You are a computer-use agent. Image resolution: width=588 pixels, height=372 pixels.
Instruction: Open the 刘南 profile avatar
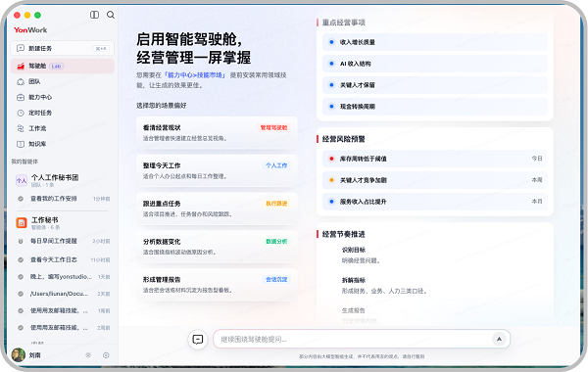[x=18, y=354]
